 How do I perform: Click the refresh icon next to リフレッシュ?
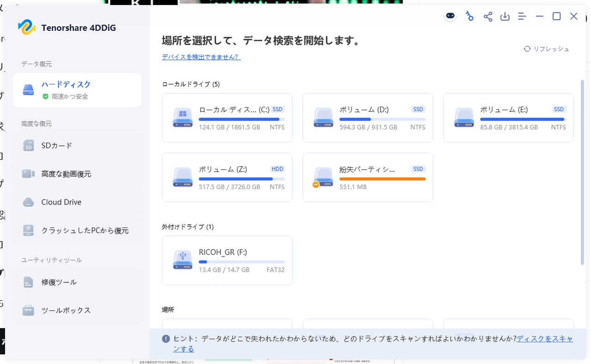pyautogui.click(x=527, y=49)
